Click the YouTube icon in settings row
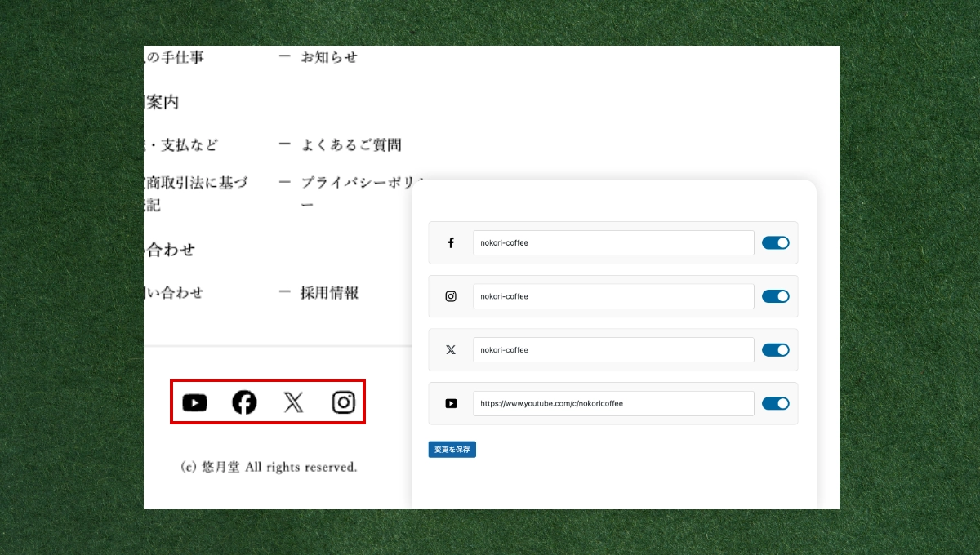Screen dimensions: 980x555 pos(451,403)
